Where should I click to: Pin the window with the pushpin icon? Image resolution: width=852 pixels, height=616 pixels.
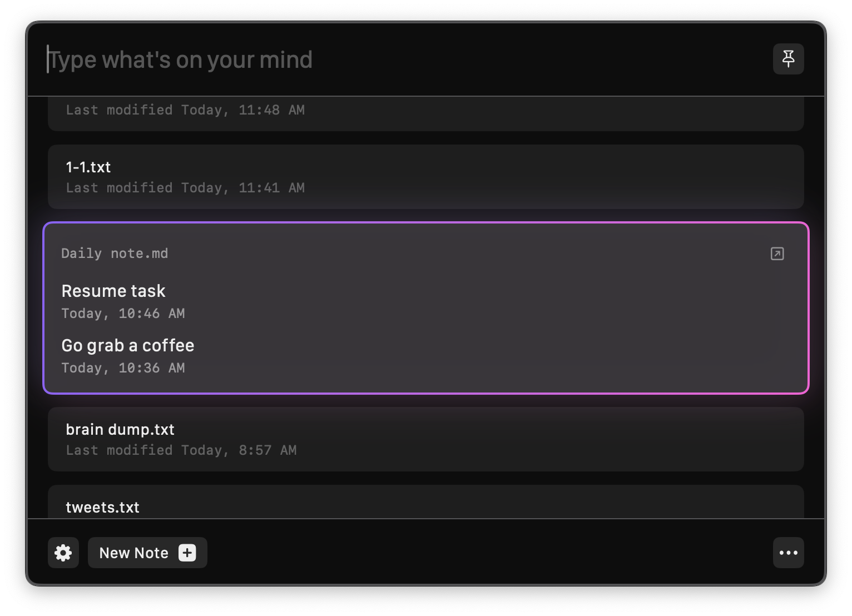[788, 59]
